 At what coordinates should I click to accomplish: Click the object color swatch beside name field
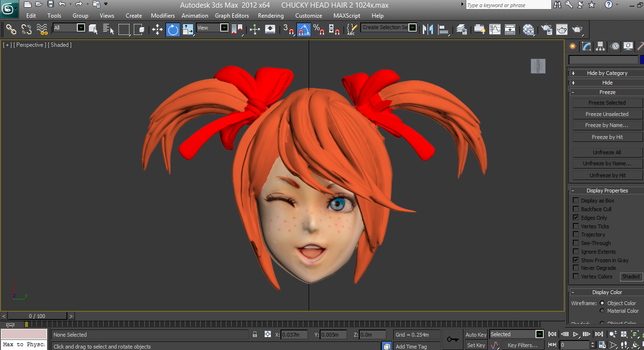642,60
